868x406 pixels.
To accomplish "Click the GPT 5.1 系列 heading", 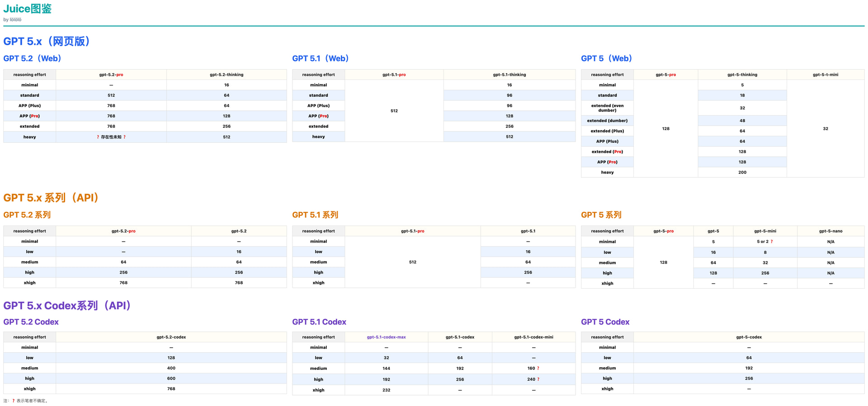I will click(x=315, y=215).
